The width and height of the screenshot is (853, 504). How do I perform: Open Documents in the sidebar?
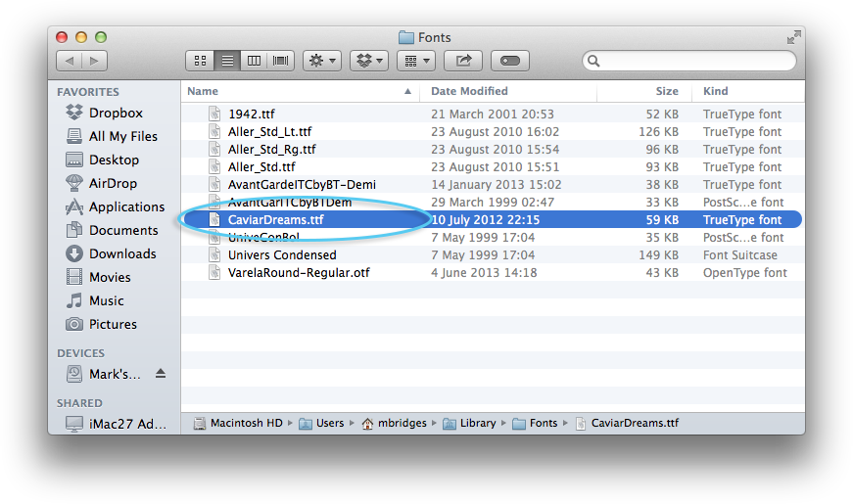point(112,230)
